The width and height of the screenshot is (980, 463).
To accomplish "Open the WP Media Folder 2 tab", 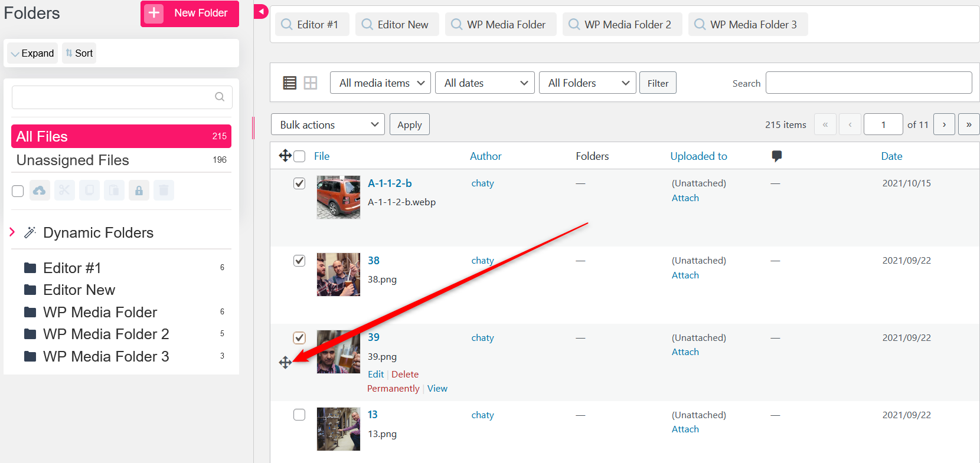I will coord(622,24).
